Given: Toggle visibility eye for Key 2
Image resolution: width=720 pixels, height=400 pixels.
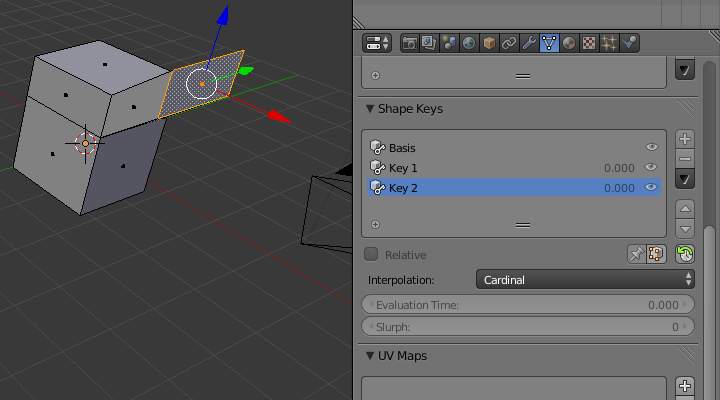Looking at the screenshot, I should (x=651, y=187).
